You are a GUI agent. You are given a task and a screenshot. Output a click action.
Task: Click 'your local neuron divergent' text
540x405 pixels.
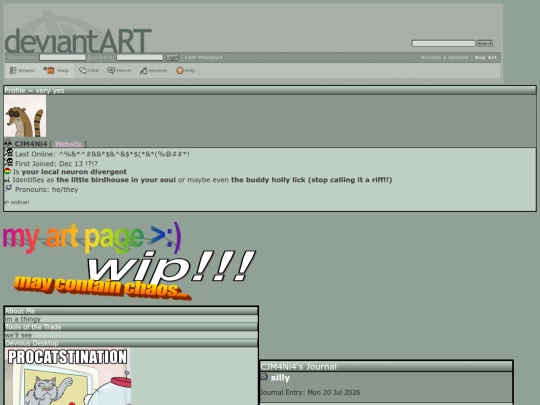(x=74, y=172)
